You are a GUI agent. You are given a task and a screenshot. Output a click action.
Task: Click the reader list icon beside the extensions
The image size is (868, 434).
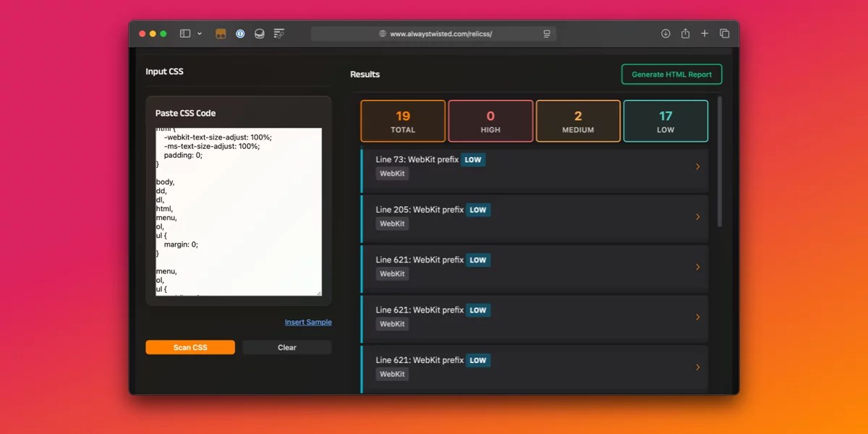tap(278, 33)
